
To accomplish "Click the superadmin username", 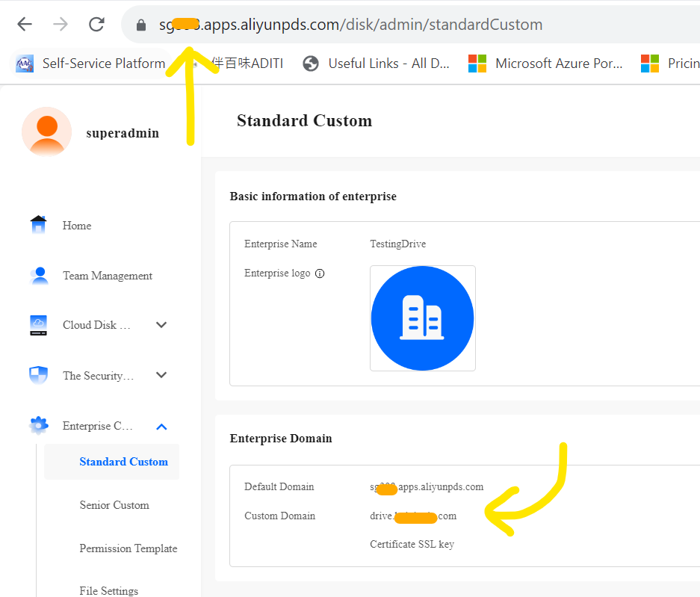I will tap(123, 133).
